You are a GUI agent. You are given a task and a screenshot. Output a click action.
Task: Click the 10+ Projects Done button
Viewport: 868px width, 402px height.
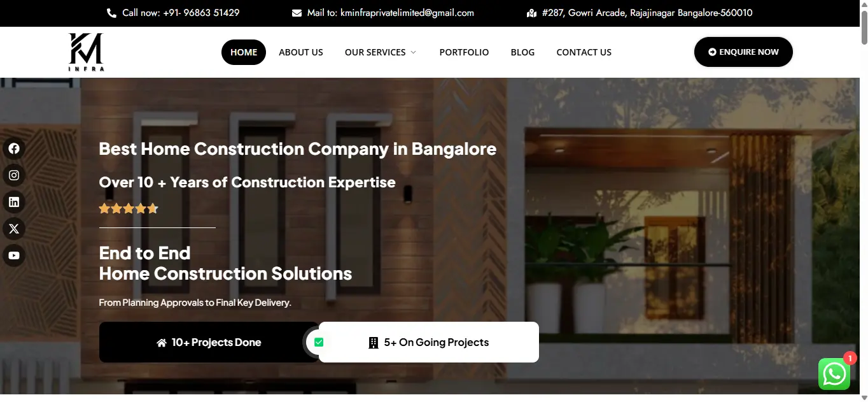point(209,342)
